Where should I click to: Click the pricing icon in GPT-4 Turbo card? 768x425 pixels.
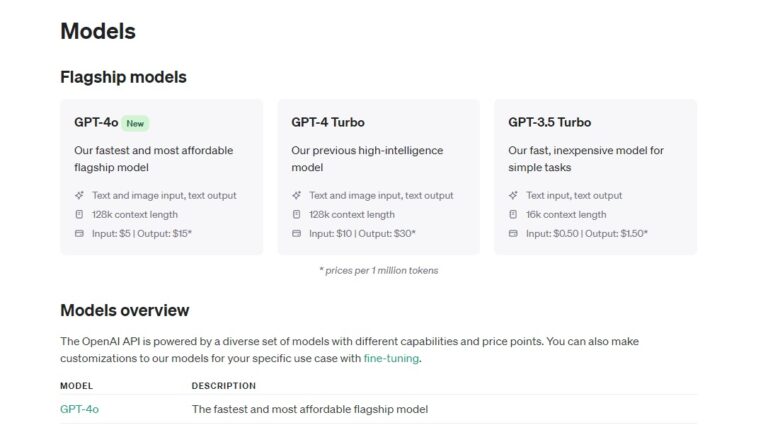pos(296,234)
